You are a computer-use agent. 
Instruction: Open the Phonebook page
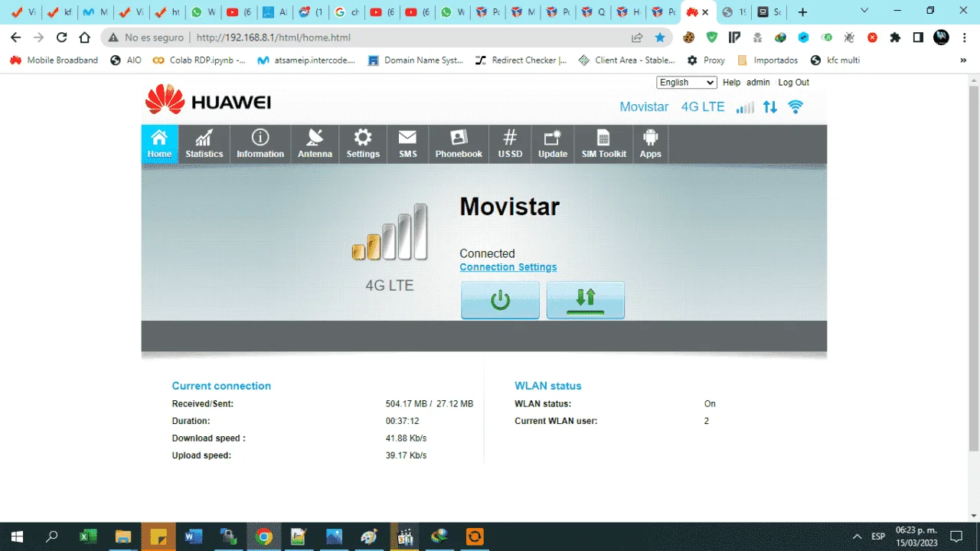(x=459, y=144)
